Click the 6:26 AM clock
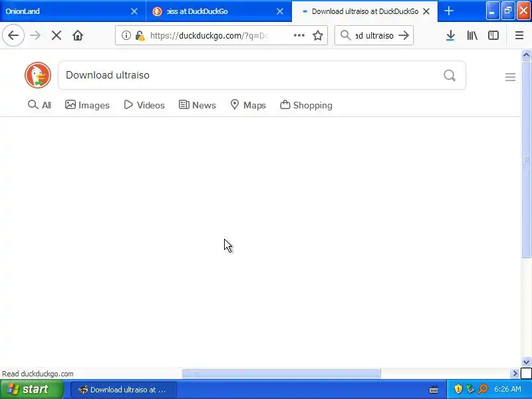This screenshot has height=399, width=532. pos(507,389)
